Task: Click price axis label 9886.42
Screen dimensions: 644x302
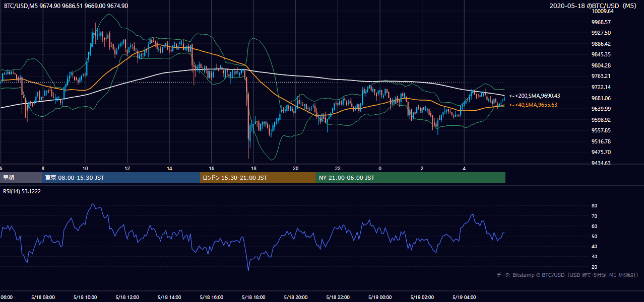Action: pos(601,44)
